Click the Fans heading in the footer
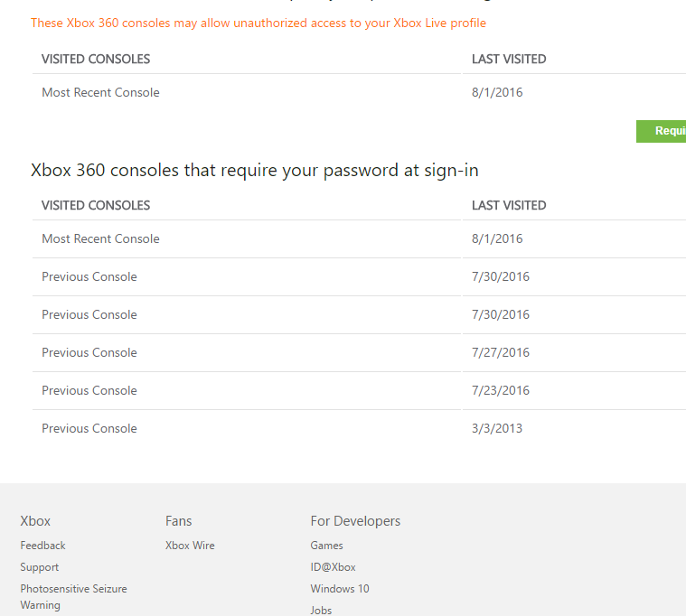686x616 pixels. coord(179,521)
